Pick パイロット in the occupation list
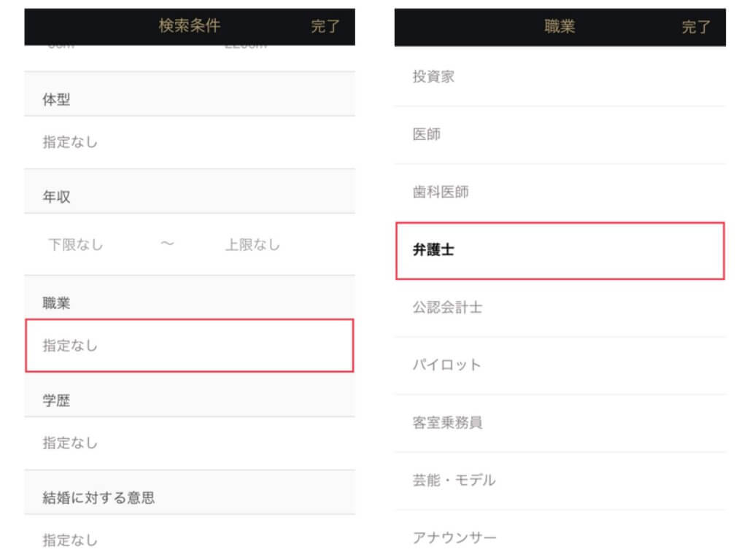The image size is (747, 560). 560,365
